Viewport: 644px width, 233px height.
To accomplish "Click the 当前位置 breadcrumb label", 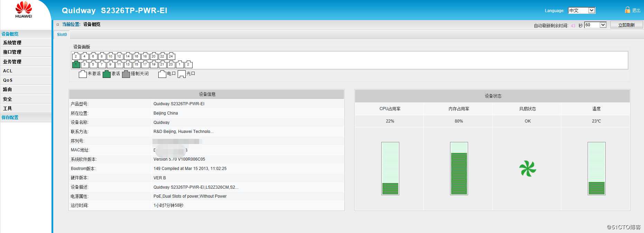I will (71, 24).
